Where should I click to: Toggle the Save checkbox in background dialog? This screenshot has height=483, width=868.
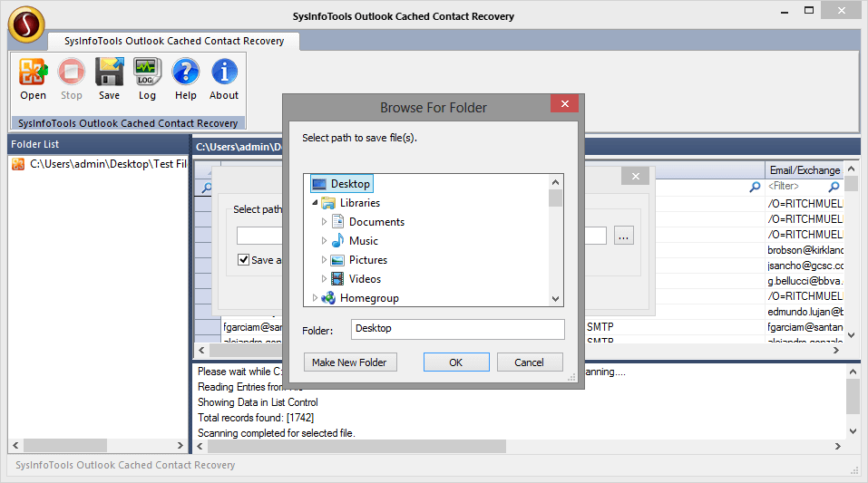[243, 260]
